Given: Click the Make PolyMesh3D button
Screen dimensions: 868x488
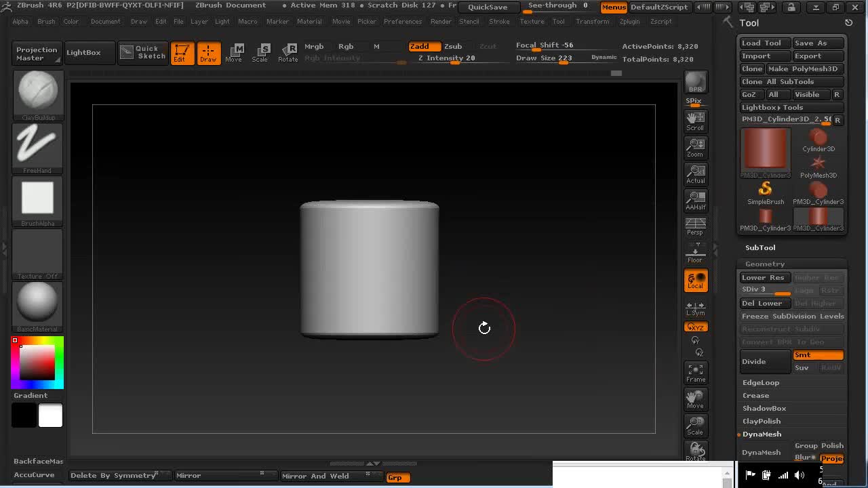Looking at the screenshot, I should pos(805,68).
